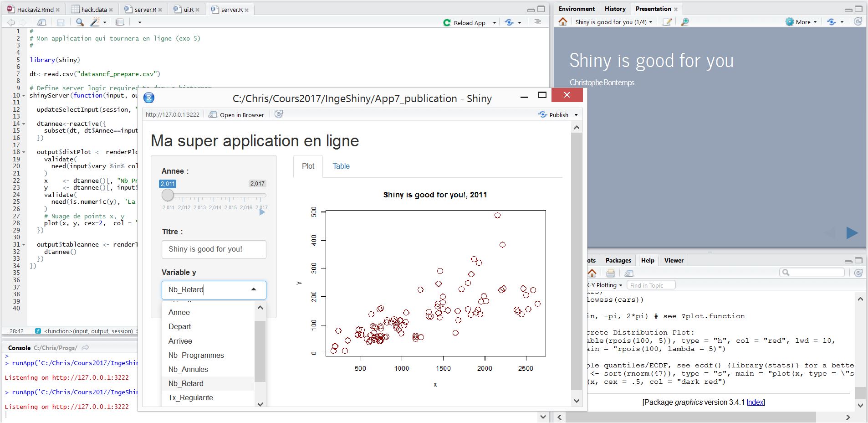Switch to the ui.R editor tab
The height and width of the screenshot is (423, 868).
189,10
